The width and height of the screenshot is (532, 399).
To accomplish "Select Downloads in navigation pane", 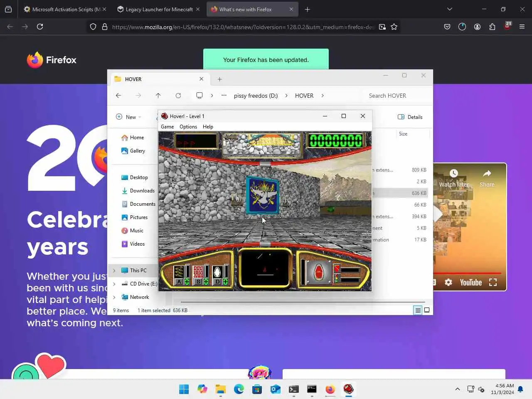I will pos(138,191).
